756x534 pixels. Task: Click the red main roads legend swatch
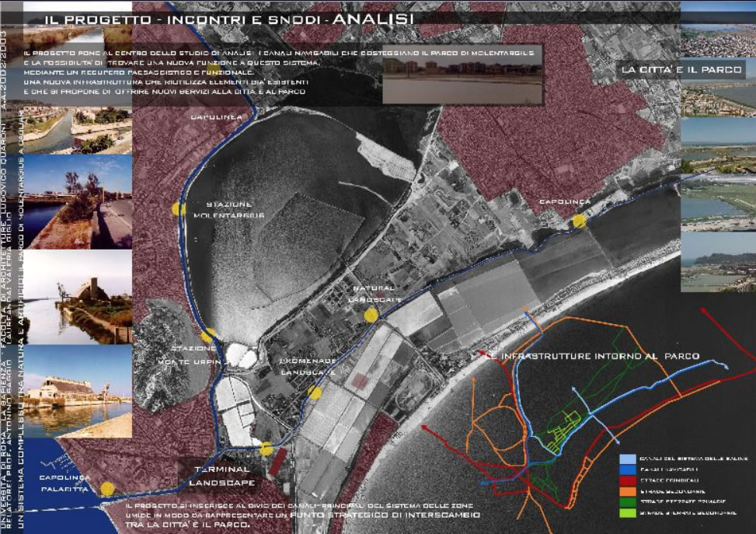626,480
